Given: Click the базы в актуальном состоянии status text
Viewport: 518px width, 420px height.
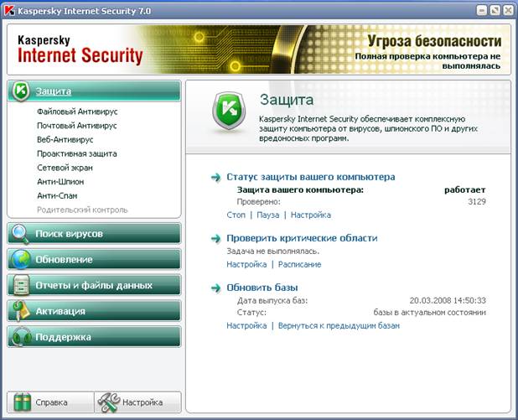Looking at the screenshot, I should [429, 313].
